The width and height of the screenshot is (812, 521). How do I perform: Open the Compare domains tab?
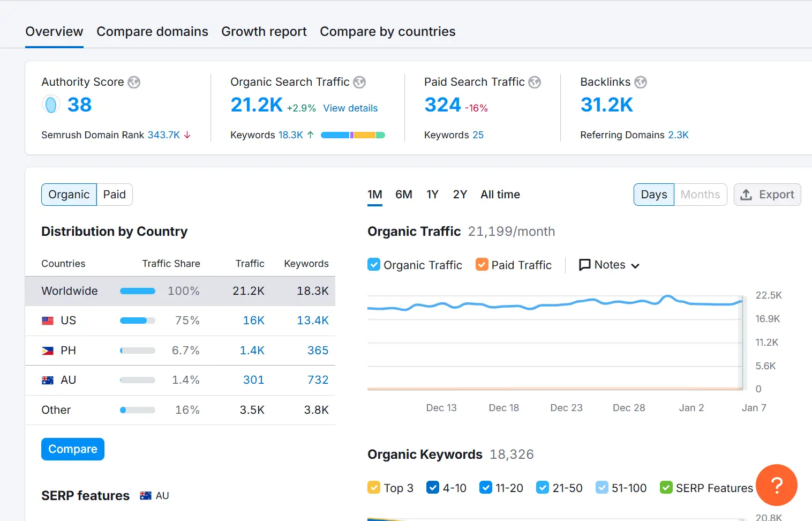tap(152, 32)
